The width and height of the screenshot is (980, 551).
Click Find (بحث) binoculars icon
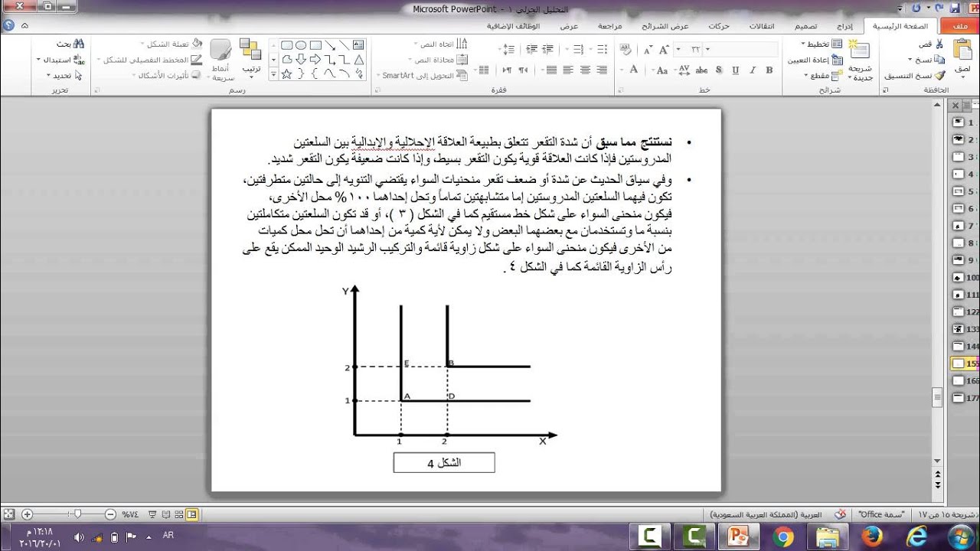[79, 44]
